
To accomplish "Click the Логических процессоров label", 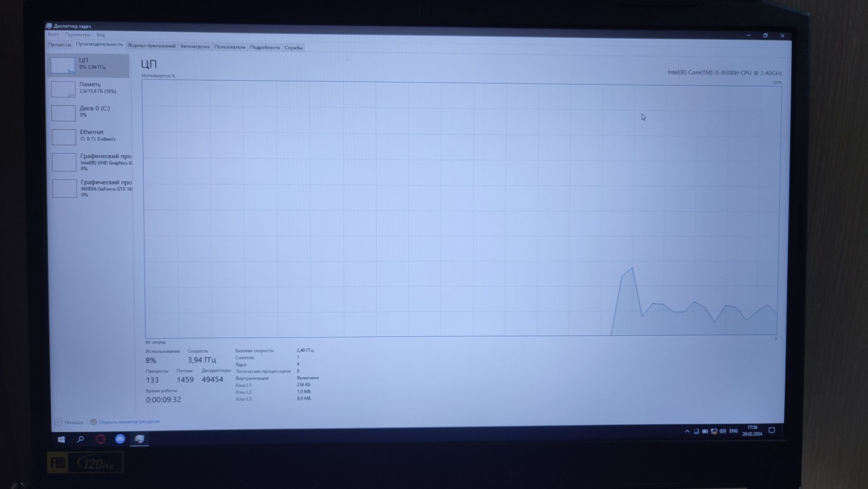I will [x=263, y=371].
